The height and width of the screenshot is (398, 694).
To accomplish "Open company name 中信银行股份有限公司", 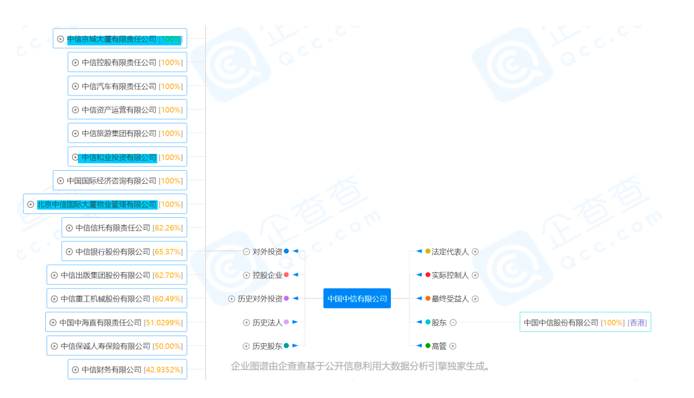I will tap(113, 251).
